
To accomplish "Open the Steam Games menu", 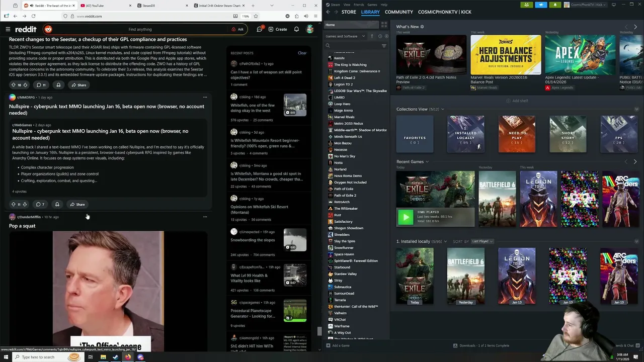I will pyautogui.click(x=372, y=5).
